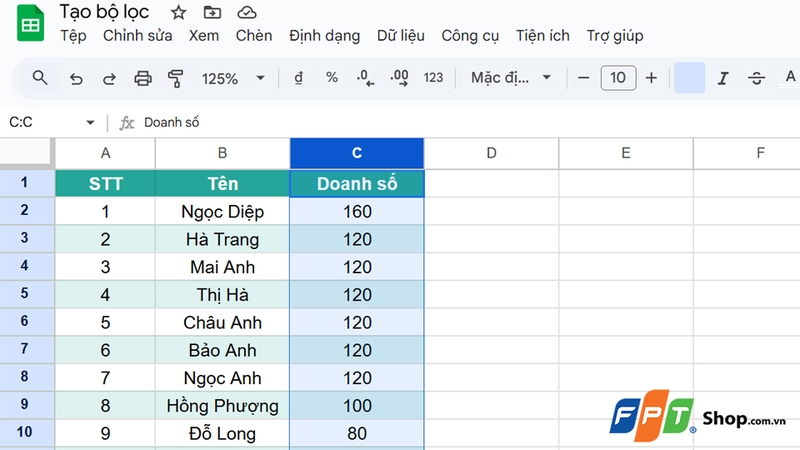Click the cell with value 100

point(357,406)
